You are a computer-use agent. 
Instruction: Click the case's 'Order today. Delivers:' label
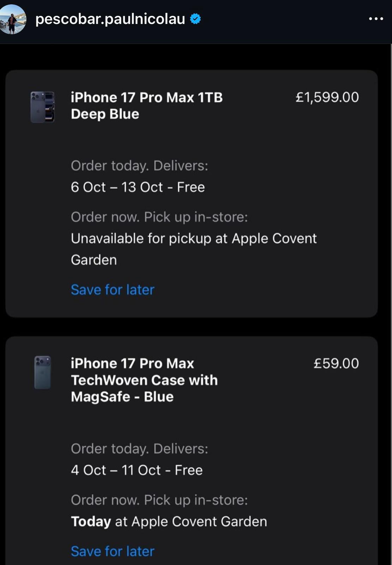click(x=139, y=449)
